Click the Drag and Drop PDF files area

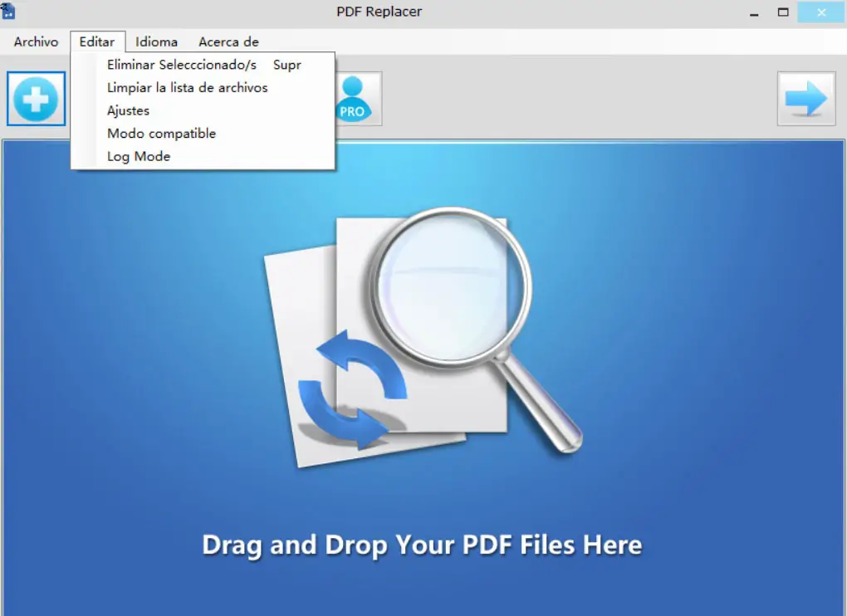[423, 378]
